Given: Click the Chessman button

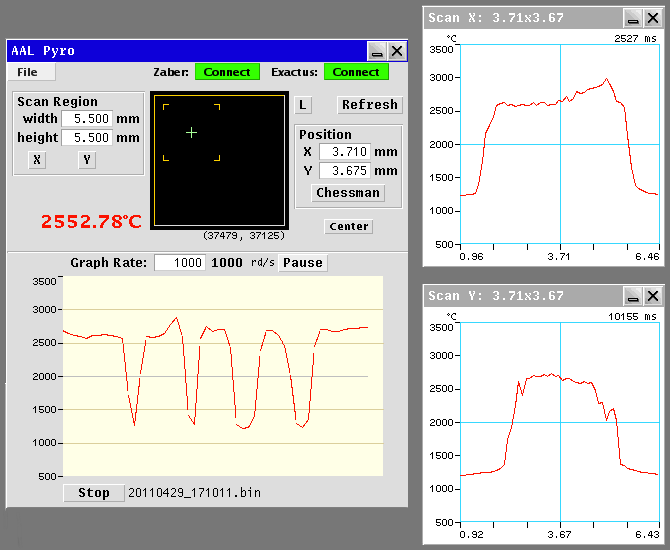Looking at the screenshot, I should (x=348, y=193).
